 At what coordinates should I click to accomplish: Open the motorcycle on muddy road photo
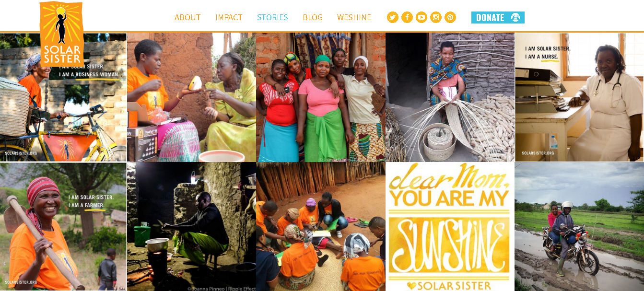coord(579,227)
